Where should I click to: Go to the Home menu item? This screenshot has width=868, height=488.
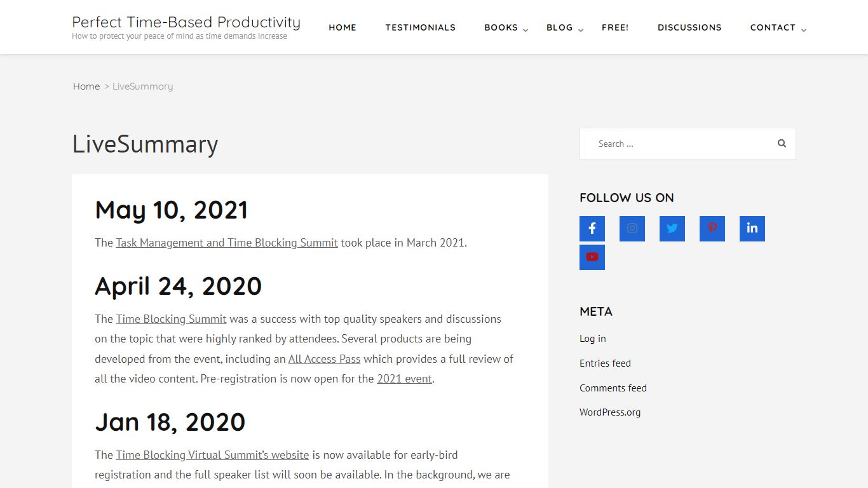pos(342,27)
